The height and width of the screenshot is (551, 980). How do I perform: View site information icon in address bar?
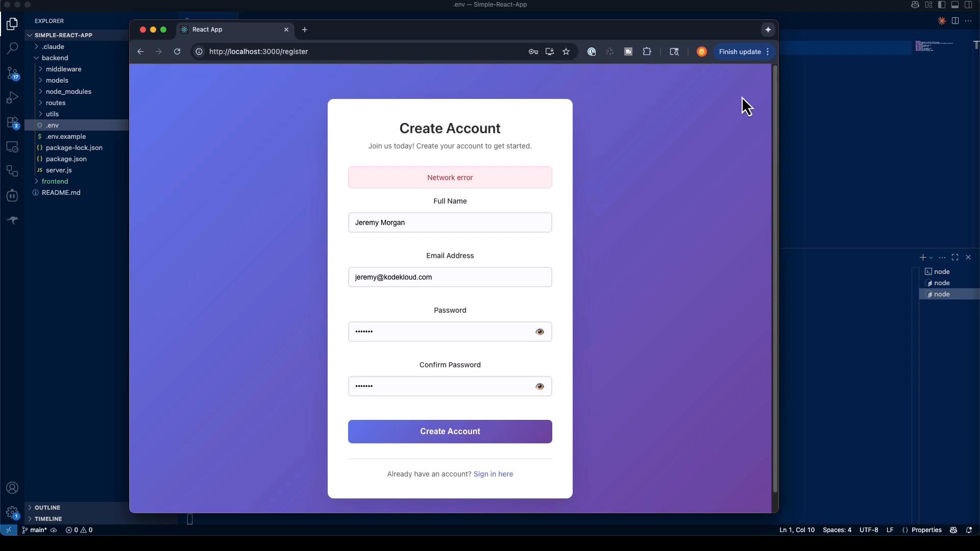[199, 52]
